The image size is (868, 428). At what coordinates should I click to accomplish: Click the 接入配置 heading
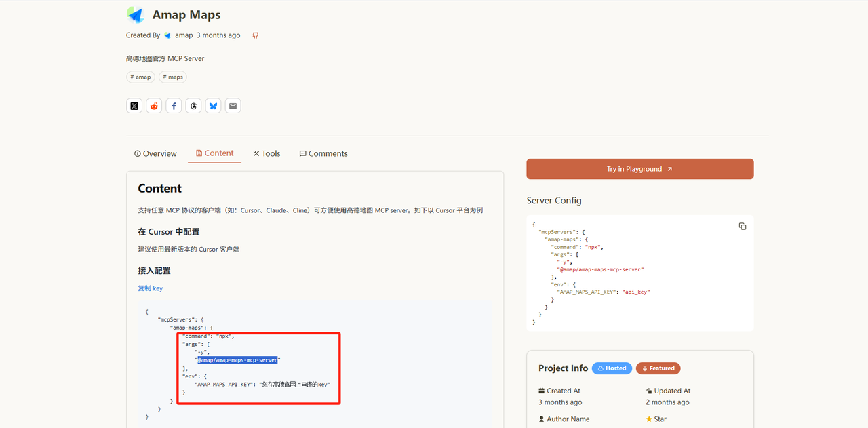[154, 271]
